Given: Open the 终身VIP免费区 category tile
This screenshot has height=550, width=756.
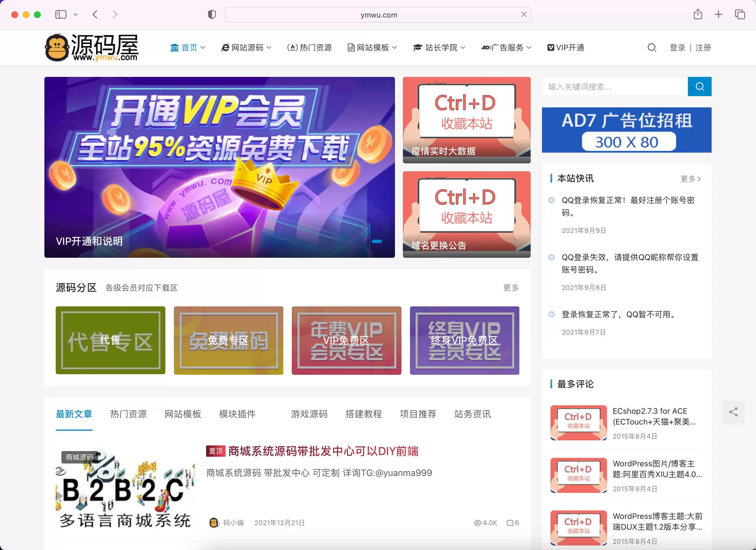Looking at the screenshot, I should pos(464,340).
